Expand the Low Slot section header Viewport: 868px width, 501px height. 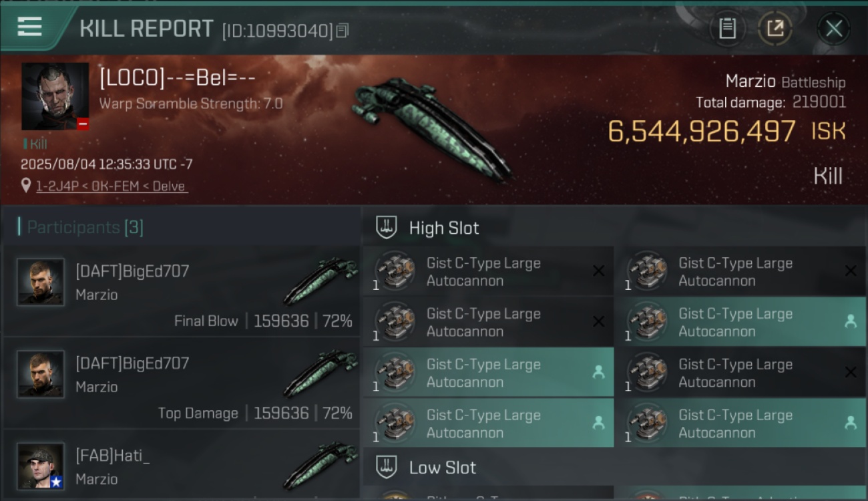pyautogui.click(x=615, y=468)
